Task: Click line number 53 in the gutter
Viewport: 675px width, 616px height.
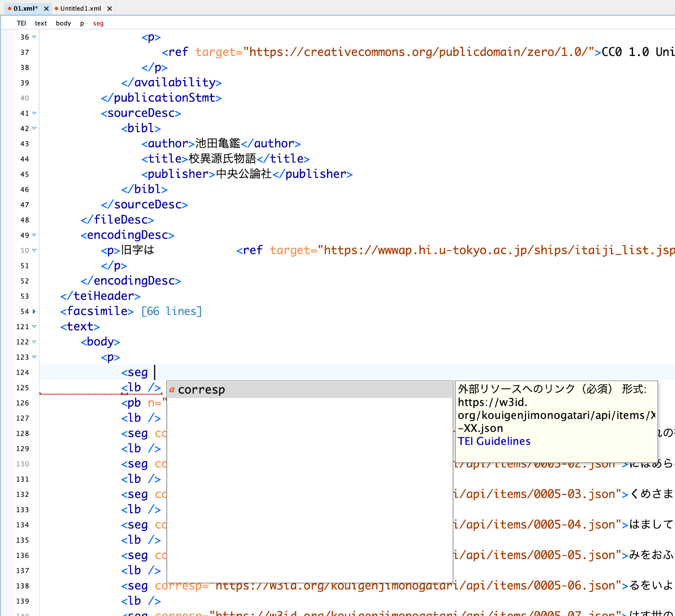Action: 25,296
